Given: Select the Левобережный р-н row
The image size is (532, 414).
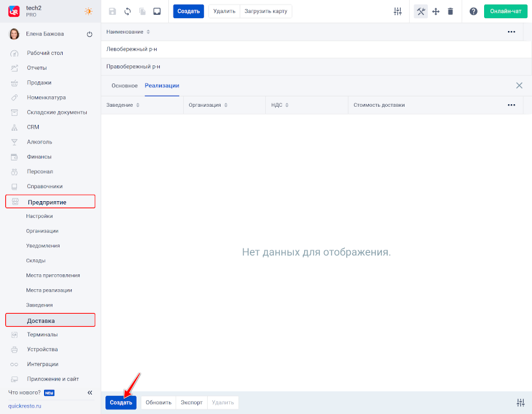Looking at the screenshot, I should pos(132,49).
